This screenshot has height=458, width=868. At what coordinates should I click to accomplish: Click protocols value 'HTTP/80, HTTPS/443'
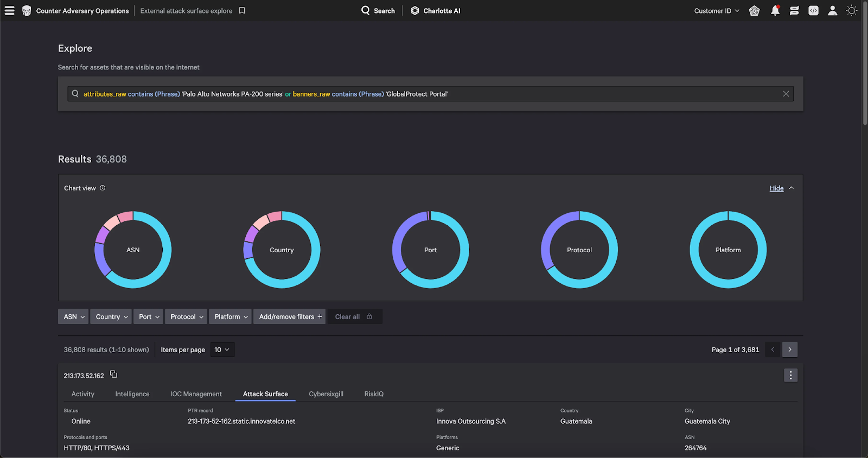click(97, 448)
